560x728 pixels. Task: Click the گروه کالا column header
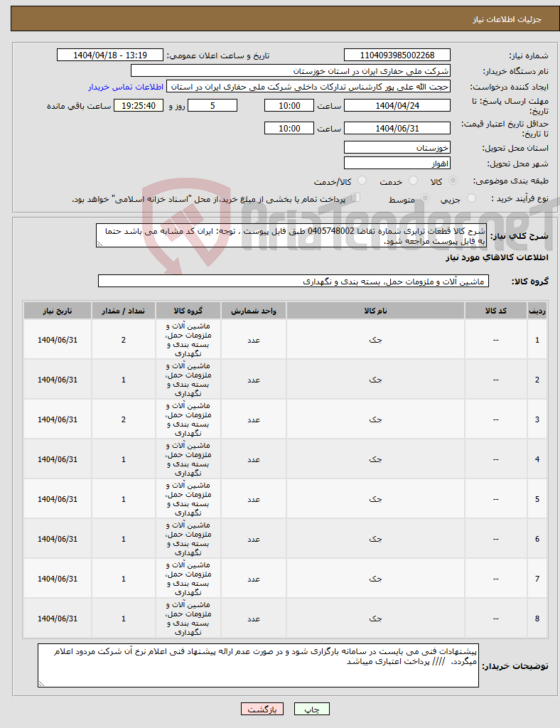click(188, 311)
